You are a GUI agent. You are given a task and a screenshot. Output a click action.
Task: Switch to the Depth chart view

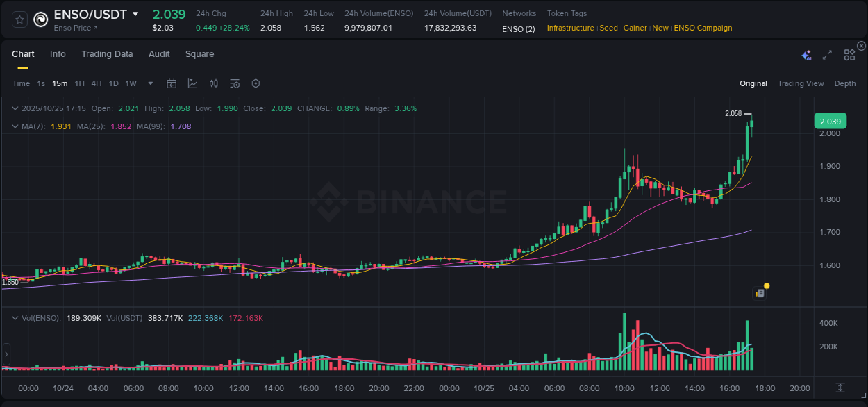844,83
